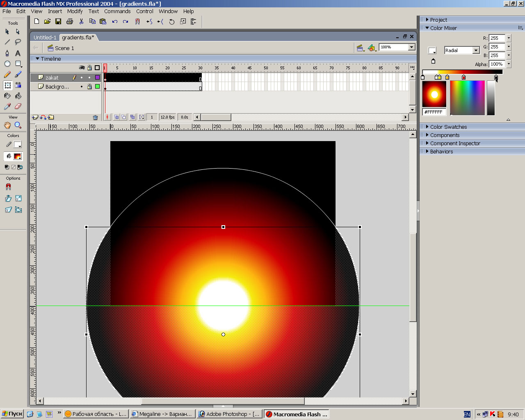
Task: Open the Insert menu
Action: [x=55, y=11]
